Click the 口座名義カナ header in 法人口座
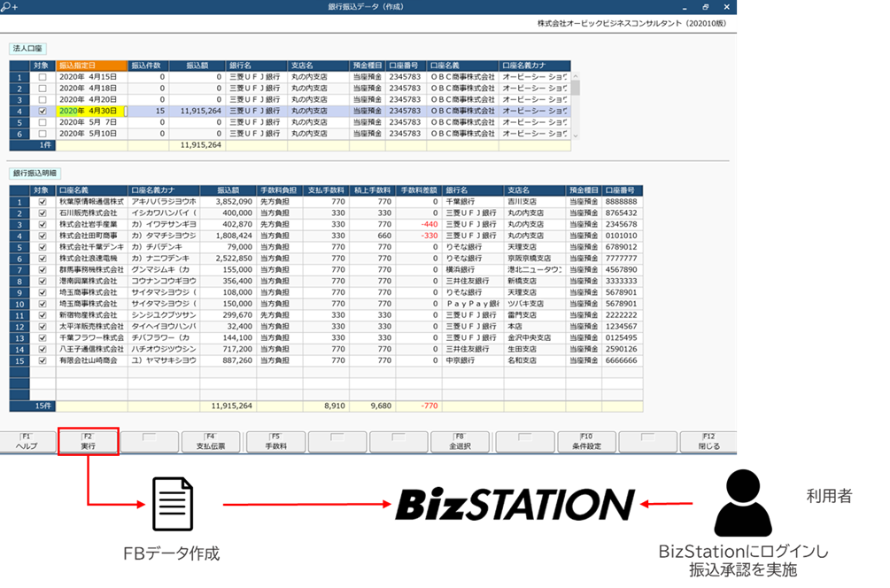The width and height of the screenshot is (890, 588). [x=534, y=66]
